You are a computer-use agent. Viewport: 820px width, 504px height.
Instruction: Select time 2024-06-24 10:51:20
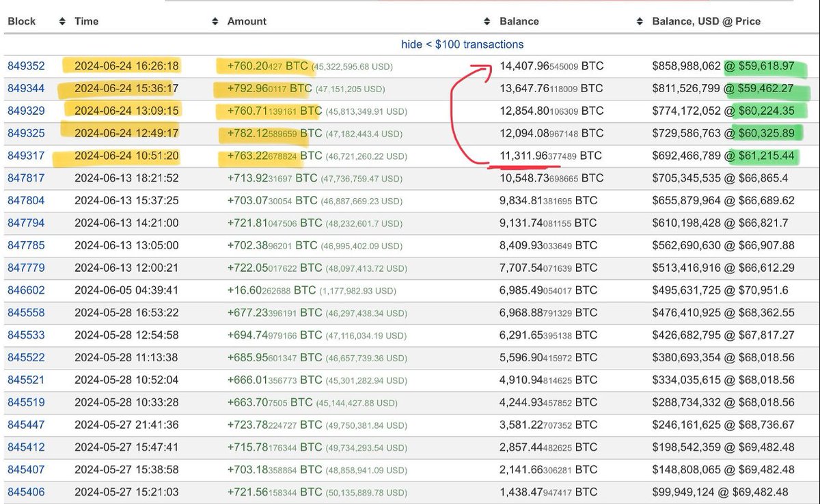tap(126, 156)
